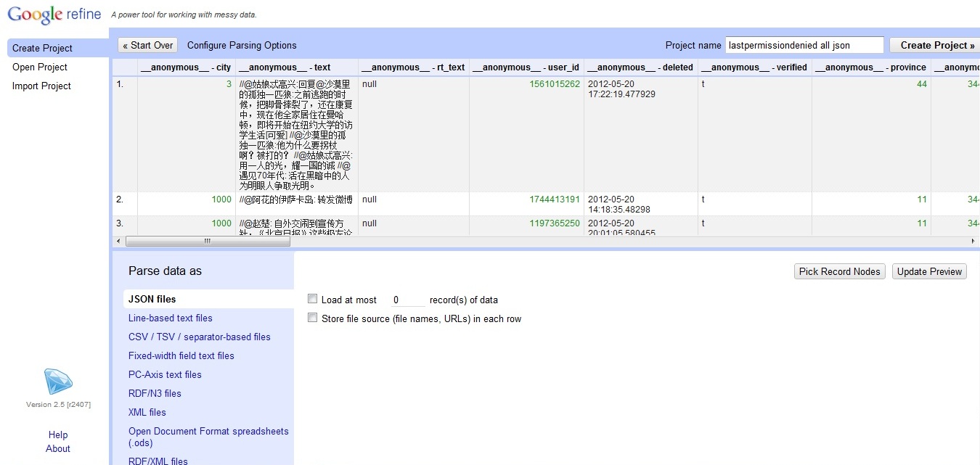Click the Google refine logo

(x=54, y=14)
